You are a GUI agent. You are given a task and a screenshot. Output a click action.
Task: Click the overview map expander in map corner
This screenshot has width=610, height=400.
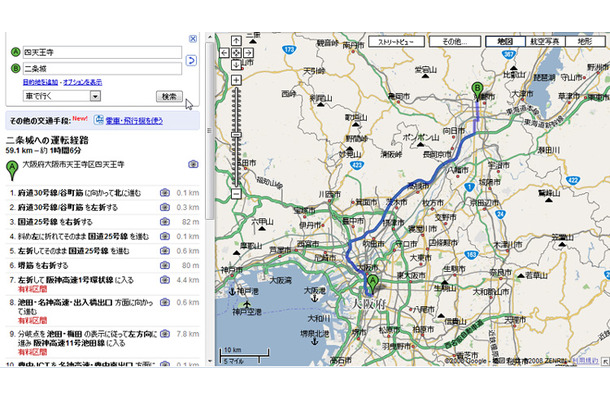(605, 361)
